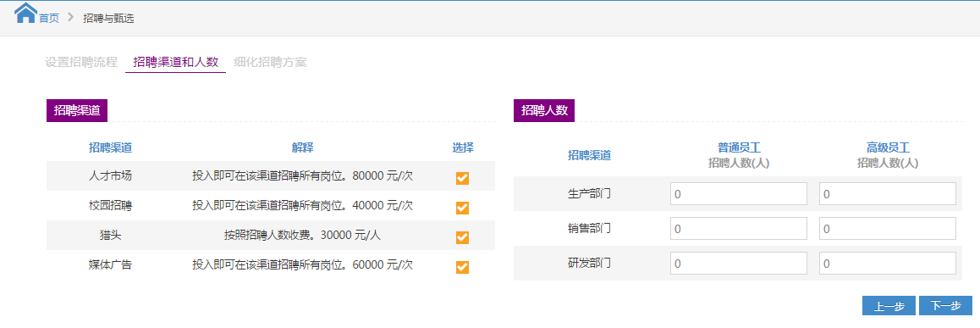The image size is (980, 328).
Task: Select 研发部门 高级员工 headcount input
Action: coord(888,264)
